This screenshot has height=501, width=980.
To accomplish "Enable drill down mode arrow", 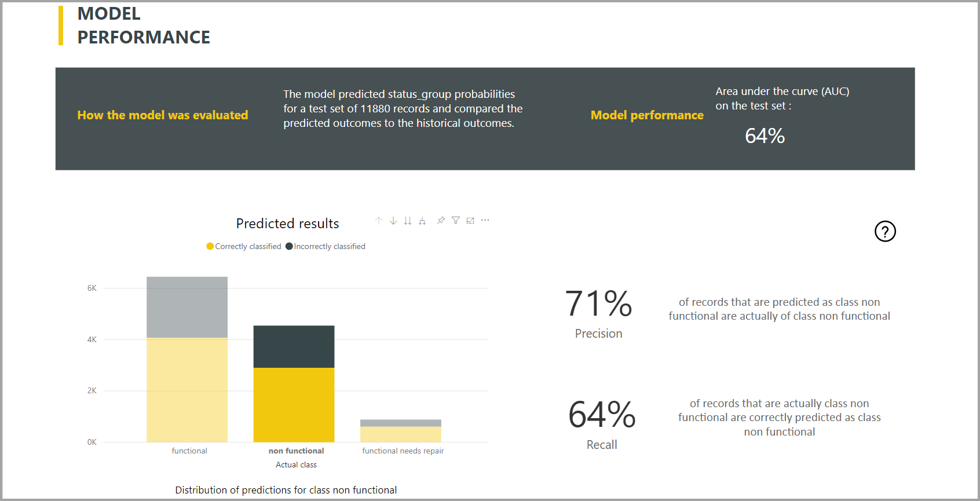I will click(393, 221).
